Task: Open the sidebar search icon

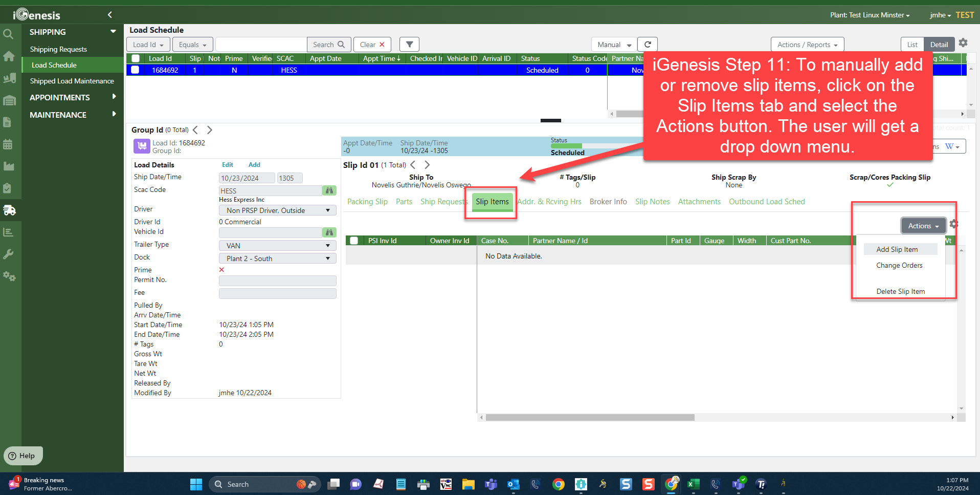Action: [x=8, y=34]
